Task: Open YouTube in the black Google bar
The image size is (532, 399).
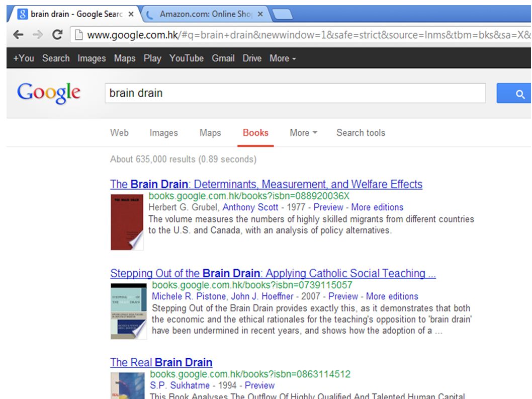Action: tap(187, 58)
